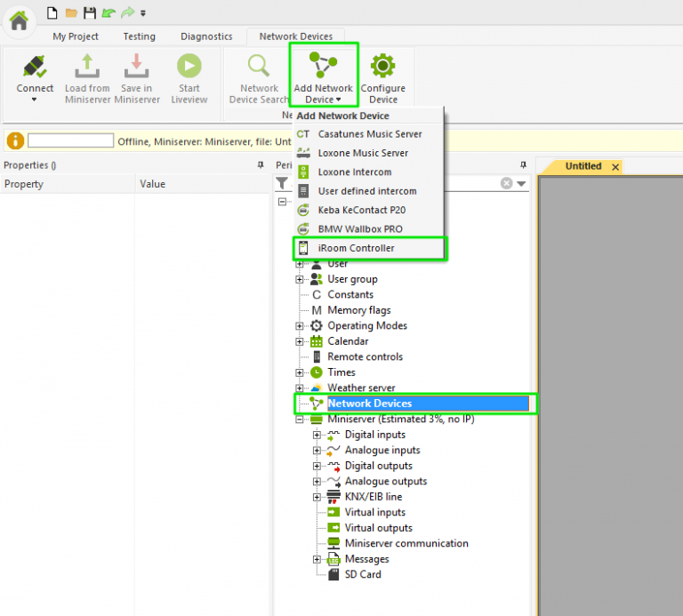Select iRoom Controller from the menu
The height and width of the screenshot is (616, 683).
pyautogui.click(x=356, y=248)
